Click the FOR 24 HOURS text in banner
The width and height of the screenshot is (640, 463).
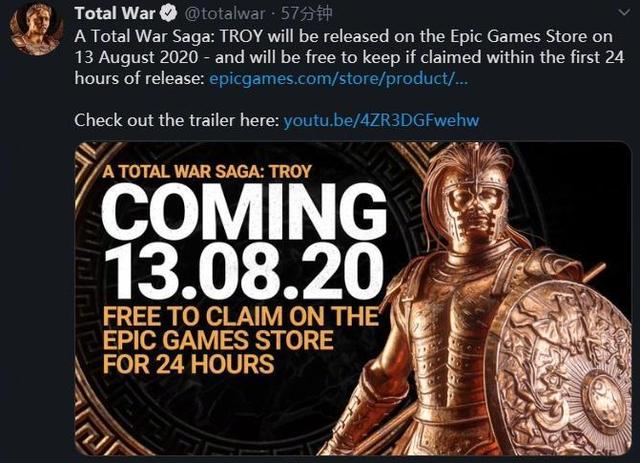pyautogui.click(x=188, y=364)
